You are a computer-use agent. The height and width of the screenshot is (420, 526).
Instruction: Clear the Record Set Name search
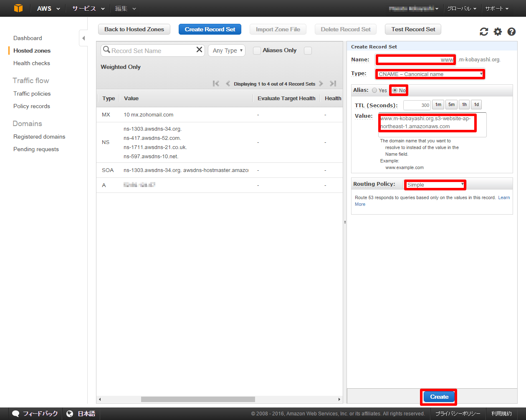coord(199,50)
